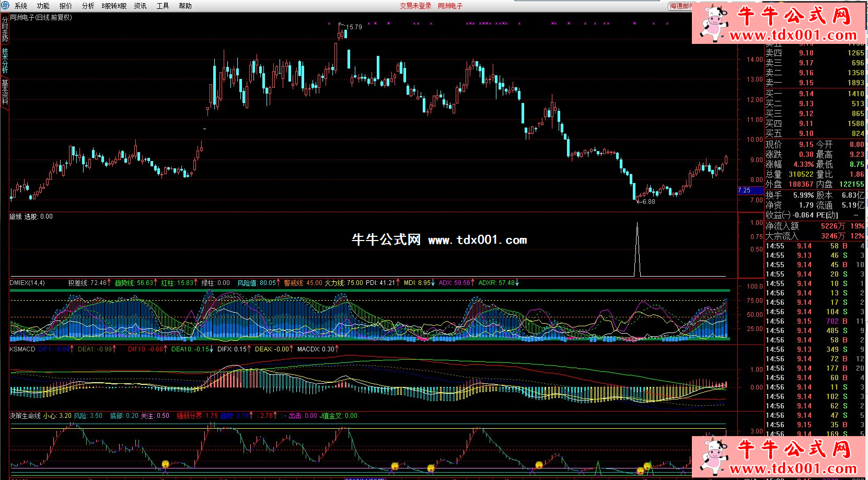868x480 pixels.
Task: Click the 同洲电子(日线.前复权) chart title
Action: (41, 17)
